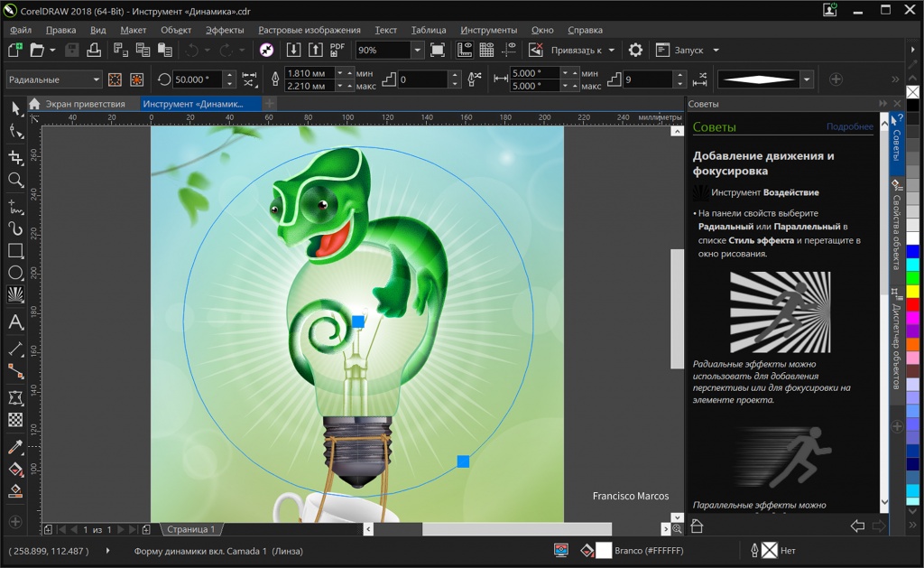Open Options via the gear icon
Screen dimensions: 924x568
pos(635,51)
